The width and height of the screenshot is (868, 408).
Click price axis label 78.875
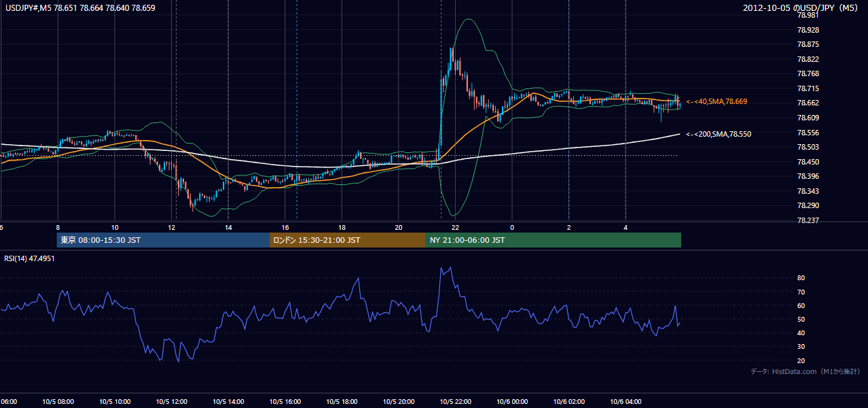point(809,44)
